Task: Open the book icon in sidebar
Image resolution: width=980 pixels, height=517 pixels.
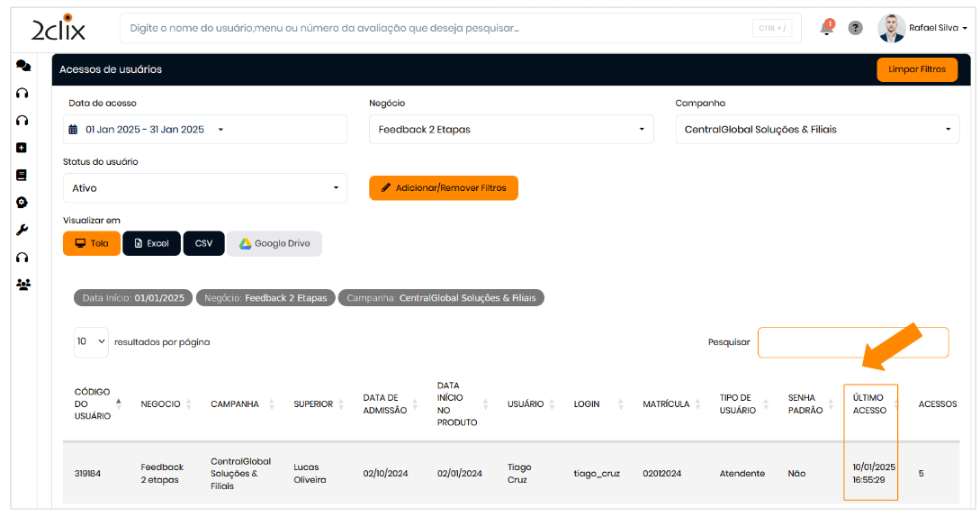Action: [22, 175]
